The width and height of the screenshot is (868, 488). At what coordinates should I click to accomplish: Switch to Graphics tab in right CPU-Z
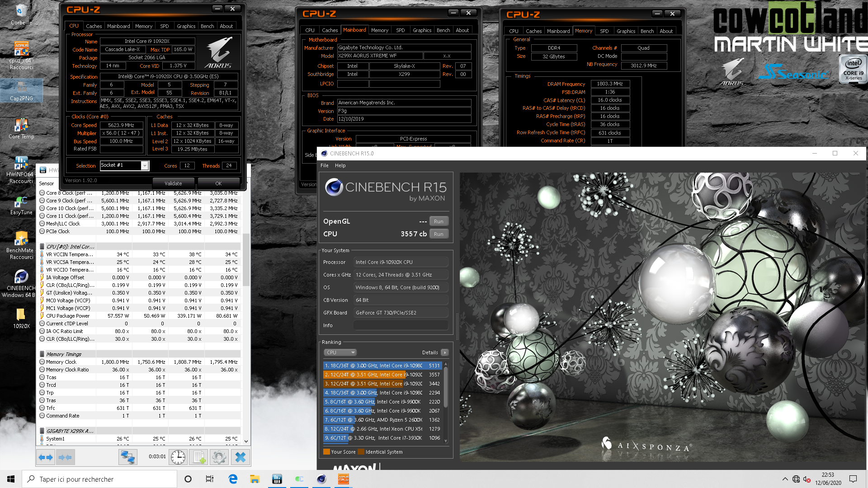pyautogui.click(x=626, y=31)
